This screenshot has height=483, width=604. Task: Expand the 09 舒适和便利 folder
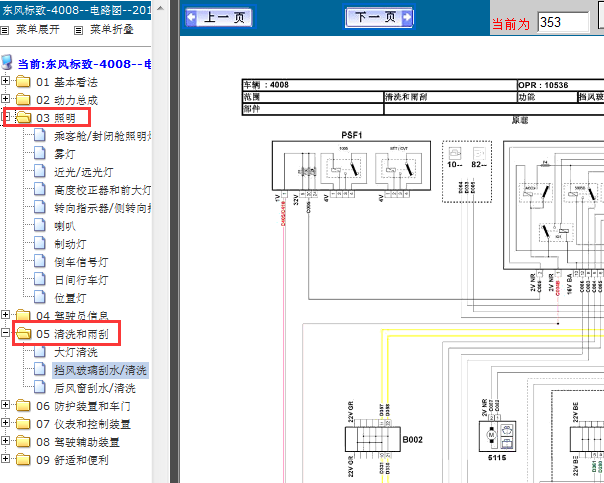point(5,458)
